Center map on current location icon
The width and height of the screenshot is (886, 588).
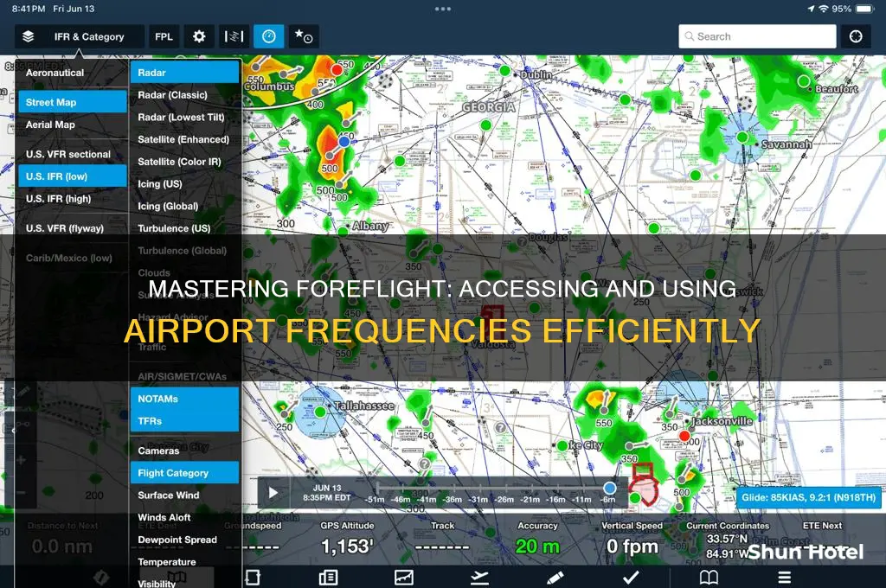(x=856, y=36)
